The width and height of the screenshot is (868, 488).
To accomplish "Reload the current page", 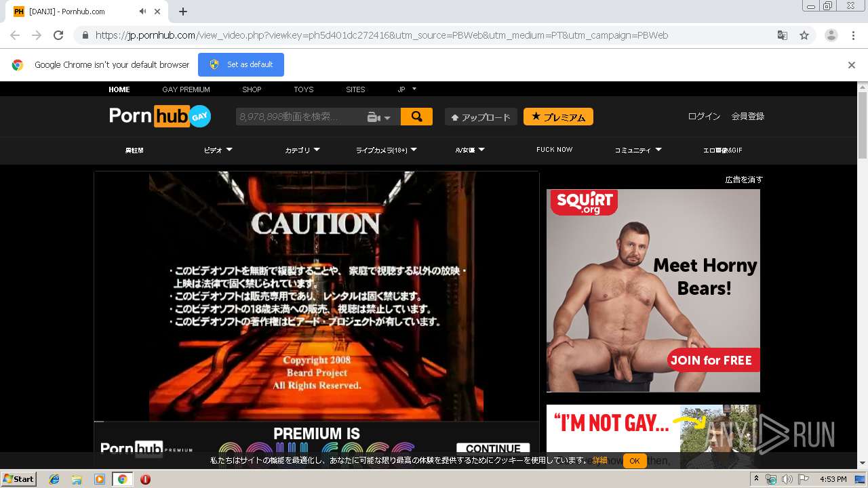I will tap(58, 35).
